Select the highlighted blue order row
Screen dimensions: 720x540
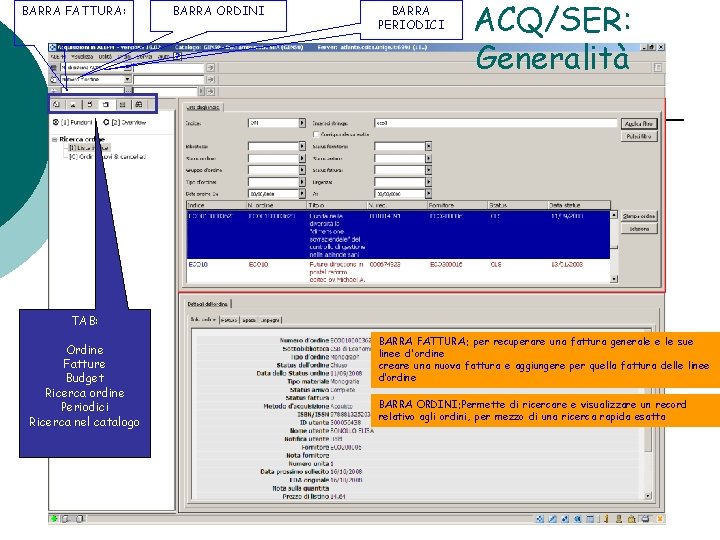tap(398, 235)
